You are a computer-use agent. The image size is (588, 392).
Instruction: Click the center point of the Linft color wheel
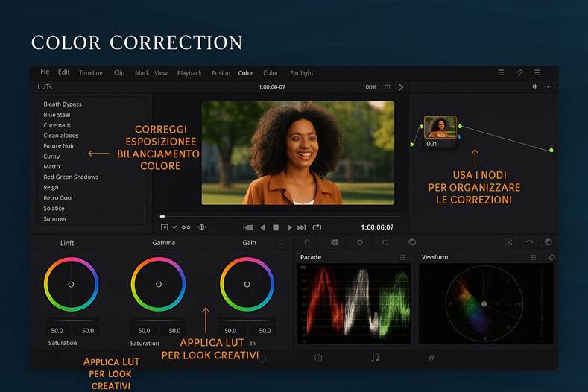[x=71, y=285]
